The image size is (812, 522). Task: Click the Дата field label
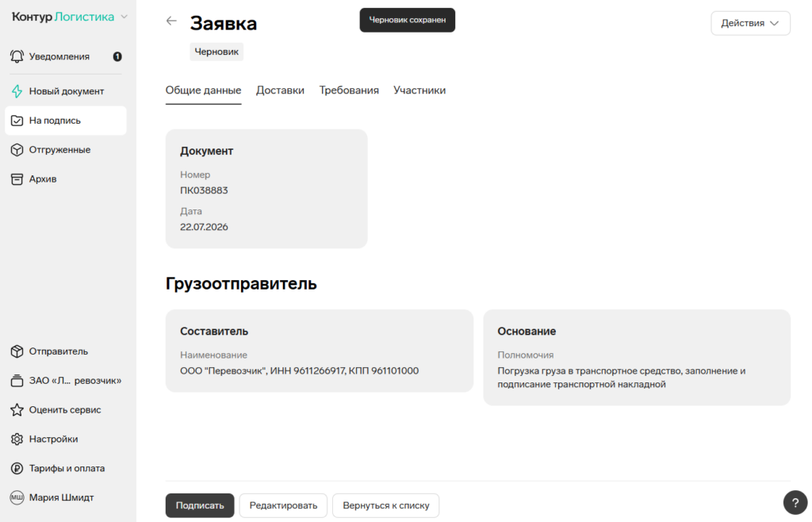click(x=191, y=211)
